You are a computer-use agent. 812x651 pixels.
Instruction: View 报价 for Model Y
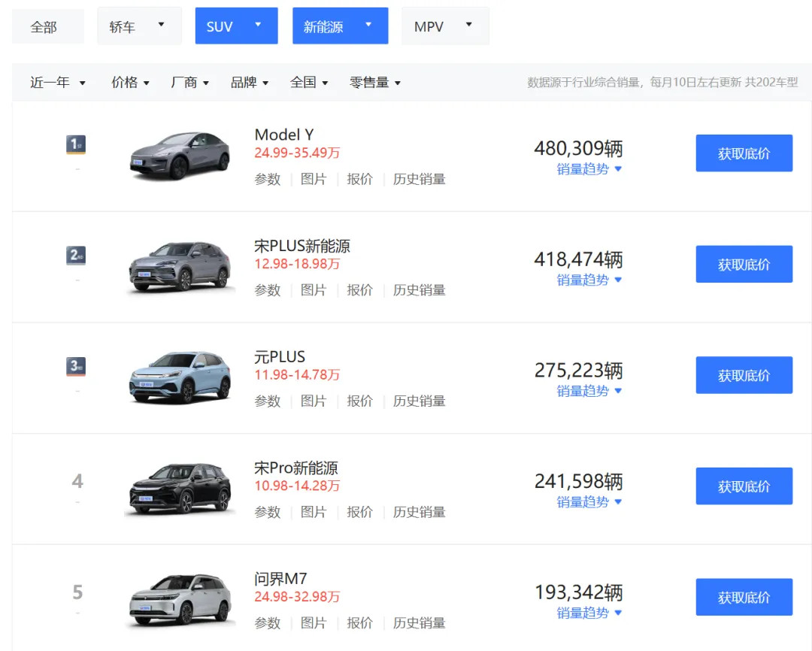tap(359, 179)
